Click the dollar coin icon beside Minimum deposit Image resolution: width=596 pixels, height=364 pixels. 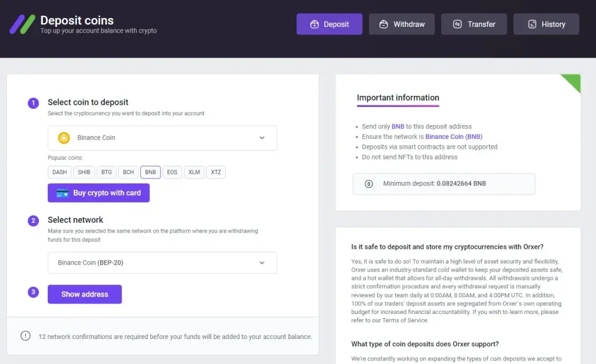368,184
